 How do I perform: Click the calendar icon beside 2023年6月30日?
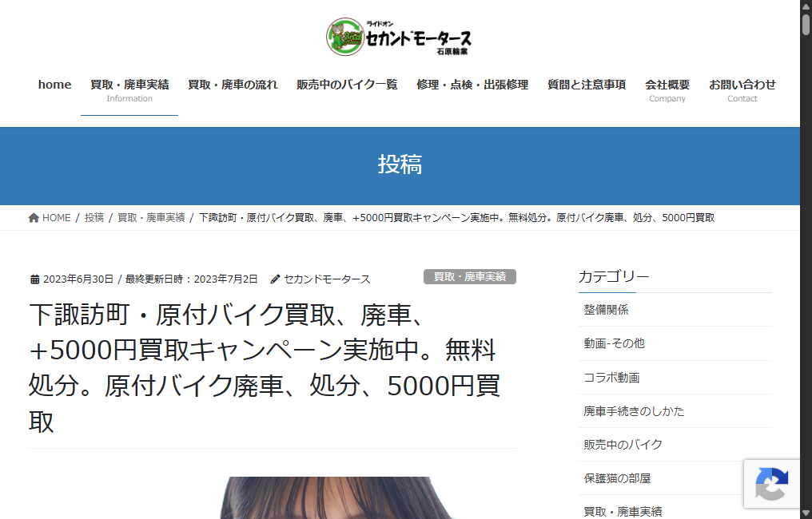pyautogui.click(x=34, y=279)
